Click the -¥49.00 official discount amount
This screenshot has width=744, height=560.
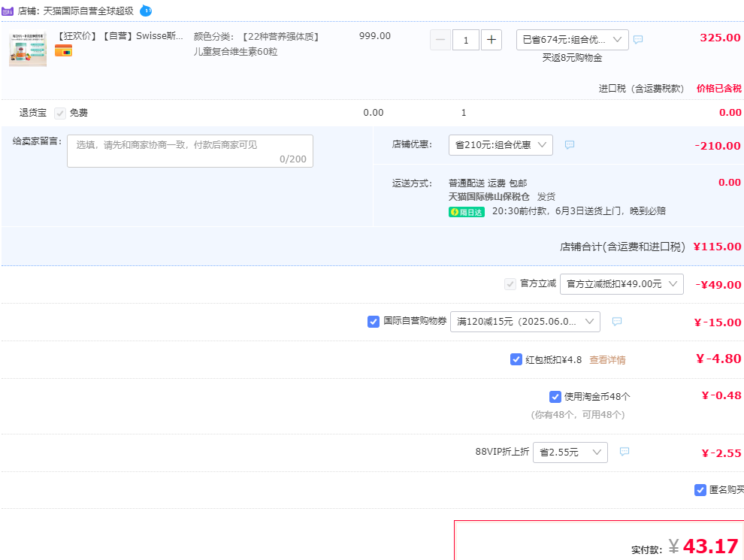(718, 285)
